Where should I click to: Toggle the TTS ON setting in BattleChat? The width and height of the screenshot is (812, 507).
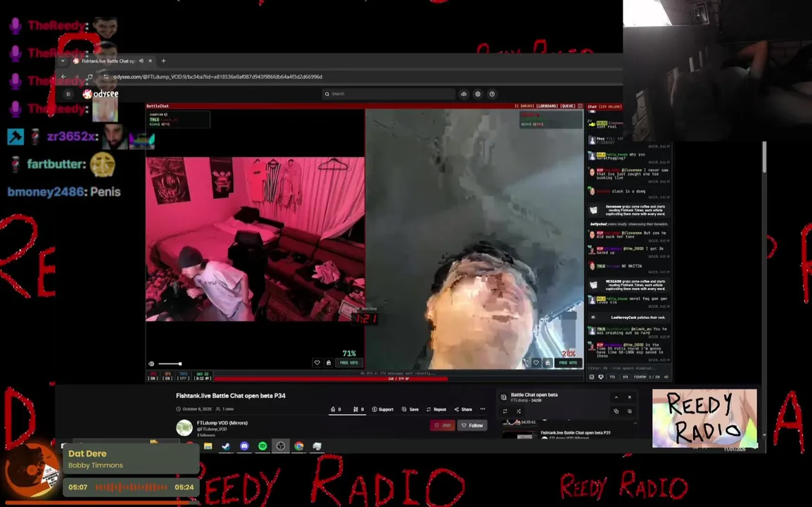tap(153, 376)
